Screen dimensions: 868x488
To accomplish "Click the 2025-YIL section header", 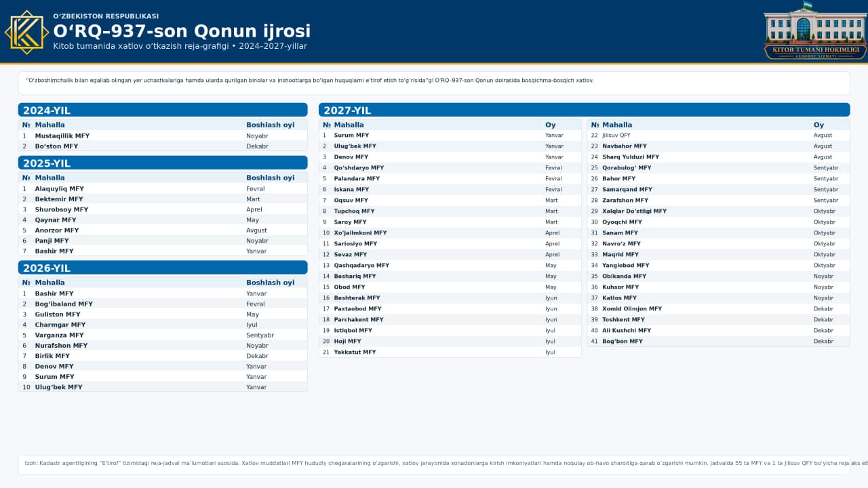I will coord(163,163).
